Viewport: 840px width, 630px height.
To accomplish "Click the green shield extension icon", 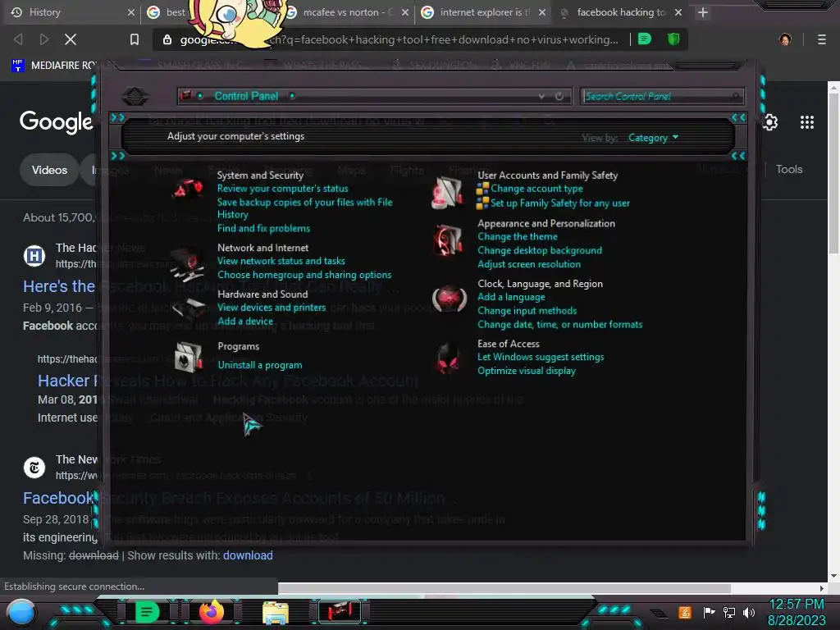I will [673, 39].
